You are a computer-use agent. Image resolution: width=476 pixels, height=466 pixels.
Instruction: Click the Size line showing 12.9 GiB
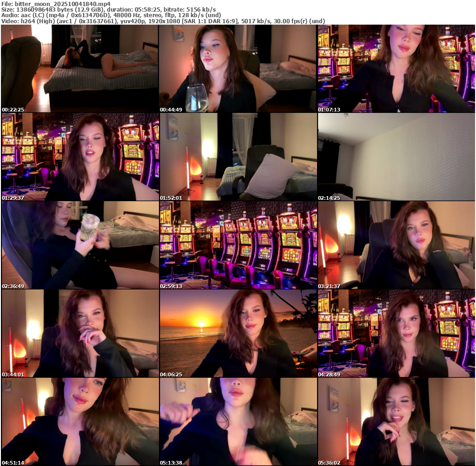point(109,10)
